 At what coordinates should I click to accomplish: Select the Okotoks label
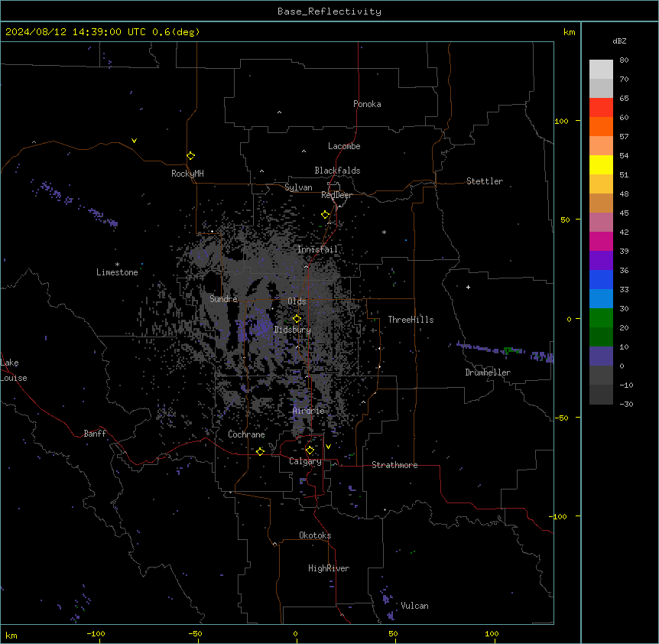coord(315,535)
